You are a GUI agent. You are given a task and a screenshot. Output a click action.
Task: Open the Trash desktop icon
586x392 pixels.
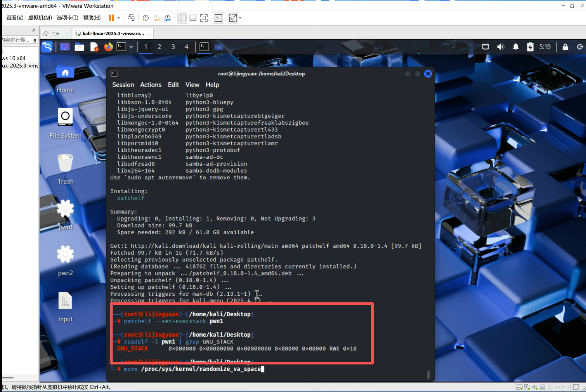tap(65, 169)
